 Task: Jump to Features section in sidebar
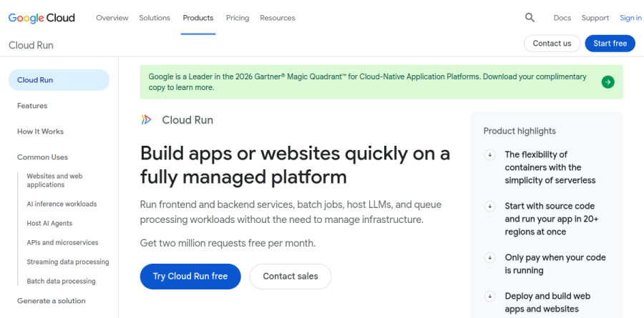tap(32, 106)
